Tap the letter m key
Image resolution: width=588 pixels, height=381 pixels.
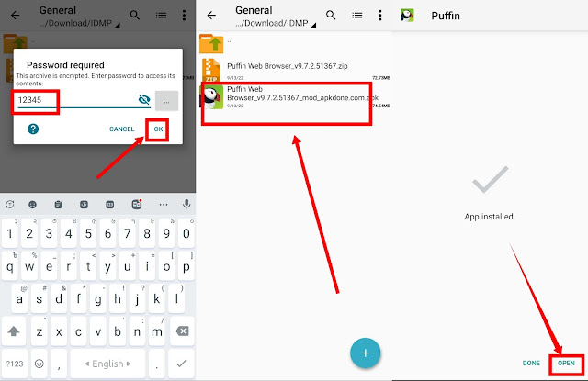157,331
